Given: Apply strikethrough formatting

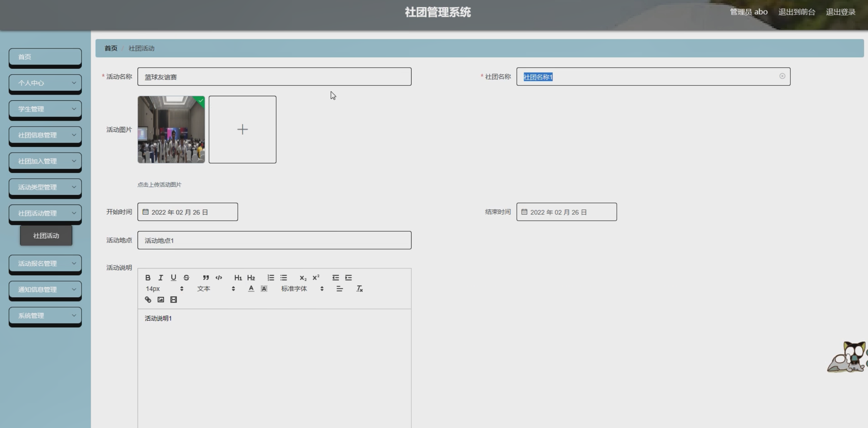Looking at the screenshot, I should [186, 278].
